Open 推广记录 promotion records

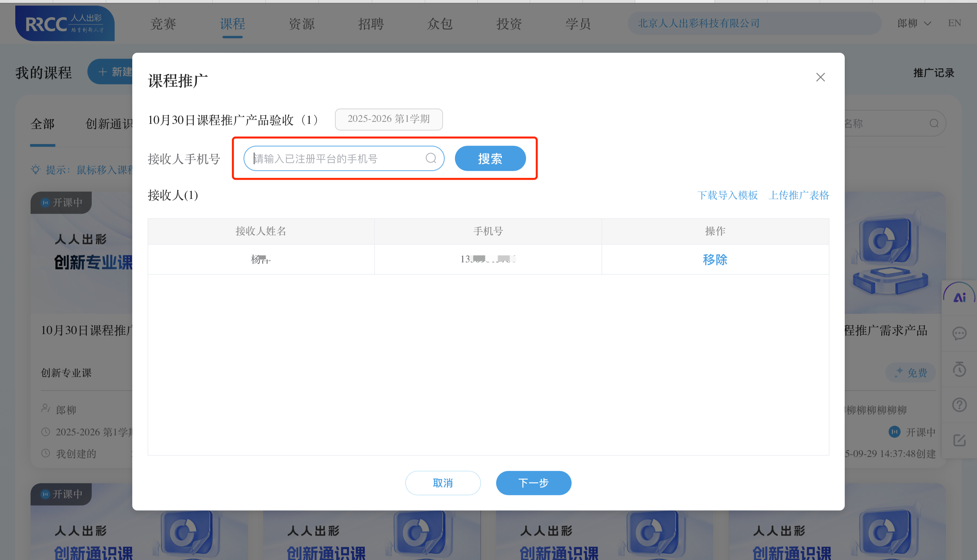tap(933, 72)
